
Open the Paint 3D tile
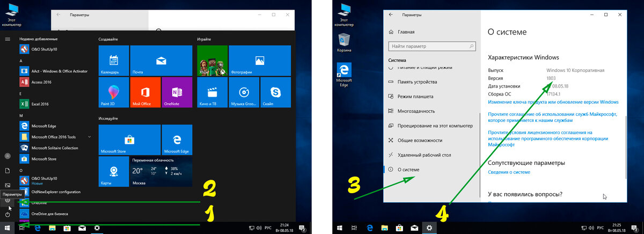114,92
